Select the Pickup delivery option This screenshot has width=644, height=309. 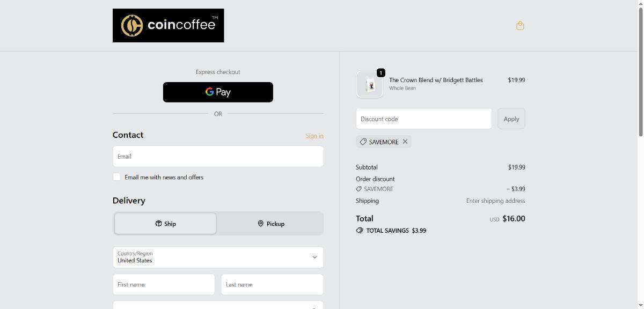pos(270,224)
